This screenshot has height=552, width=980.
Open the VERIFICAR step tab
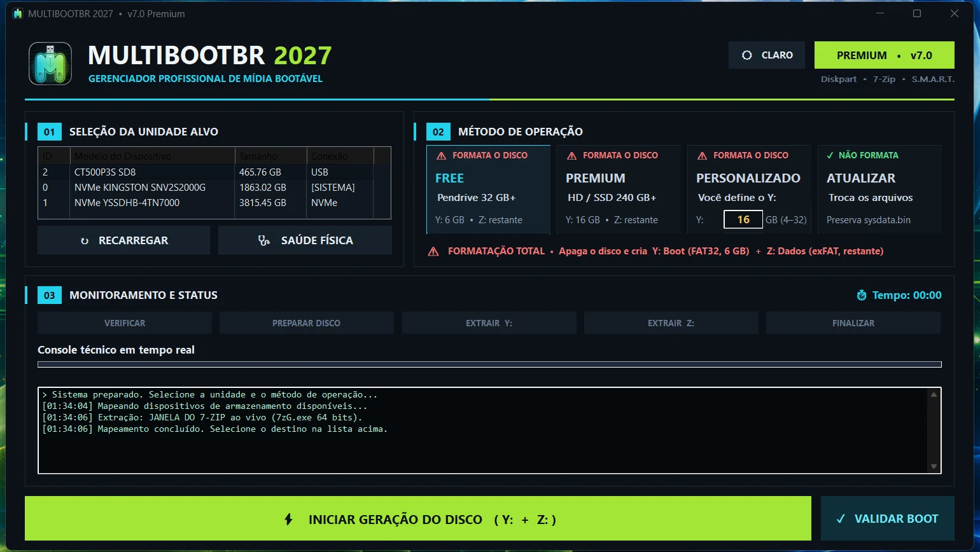[125, 323]
